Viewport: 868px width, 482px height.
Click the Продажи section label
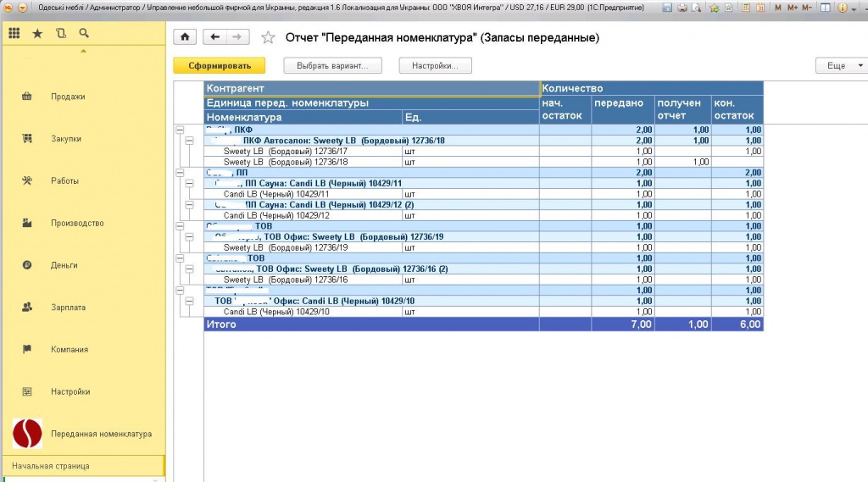(x=68, y=97)
